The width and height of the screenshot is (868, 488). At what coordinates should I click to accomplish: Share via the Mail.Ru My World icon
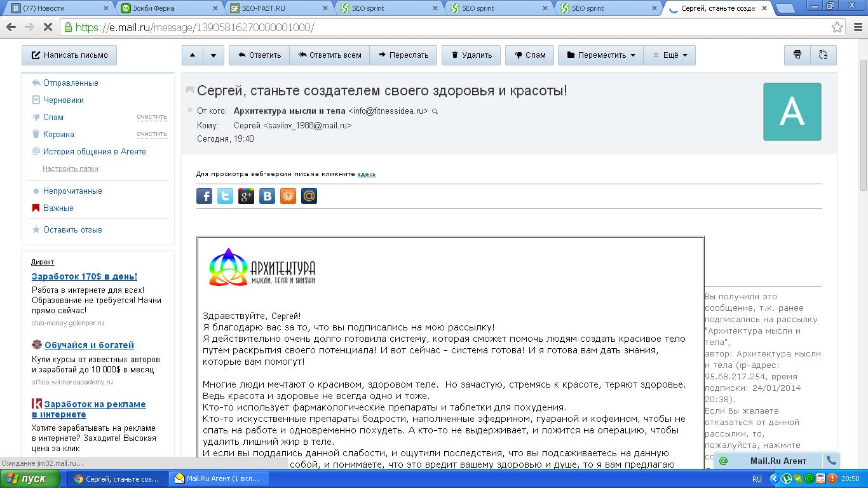point(309,196)
